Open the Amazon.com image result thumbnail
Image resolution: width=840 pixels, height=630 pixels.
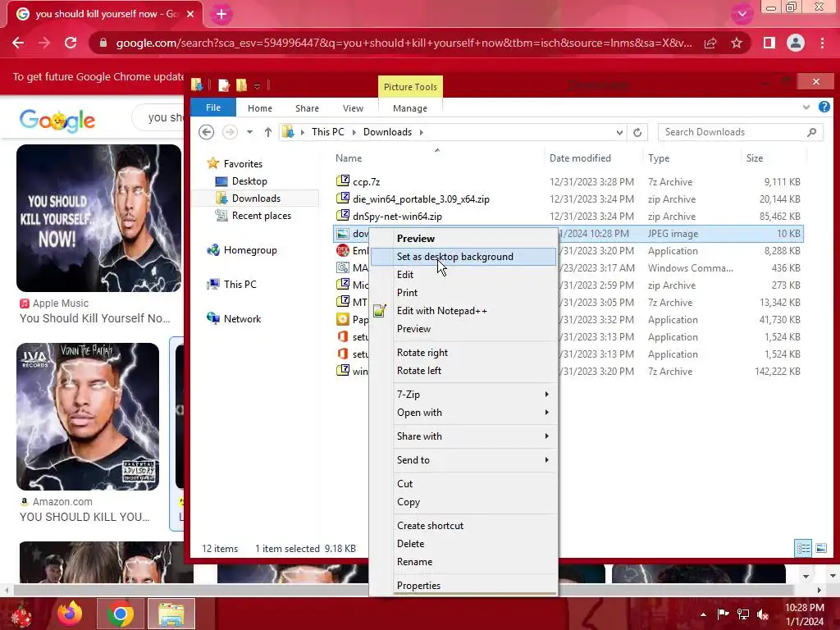pos(88,417)
